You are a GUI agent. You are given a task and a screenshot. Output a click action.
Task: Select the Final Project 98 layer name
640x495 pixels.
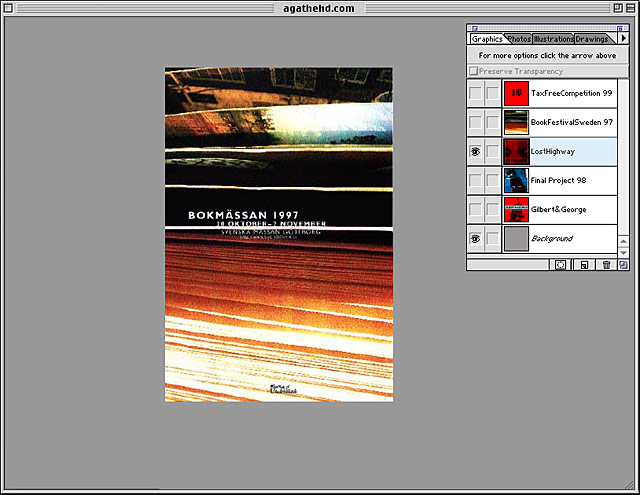[x=558, y=180]
